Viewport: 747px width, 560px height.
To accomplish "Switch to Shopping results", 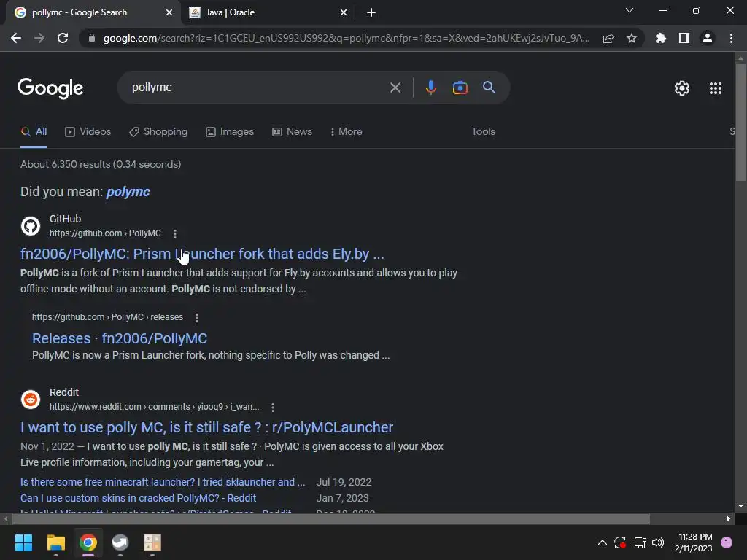I will click(158, 131).
